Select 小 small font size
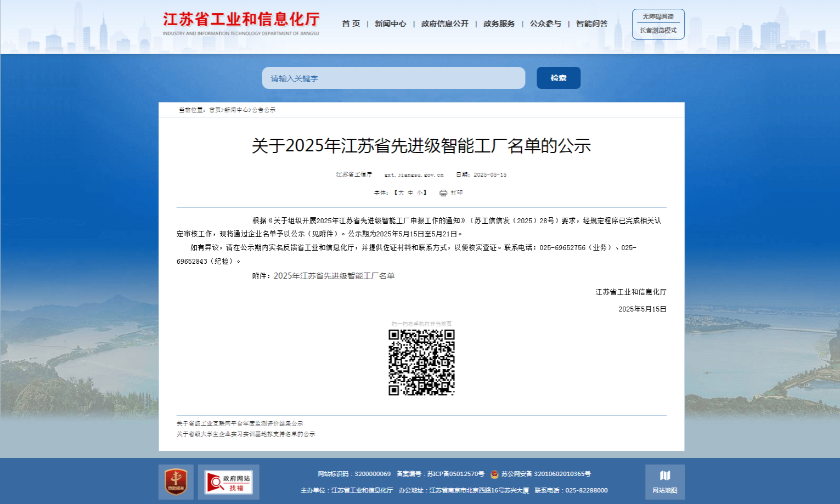The image size is (840, 504). coord(419,193)
